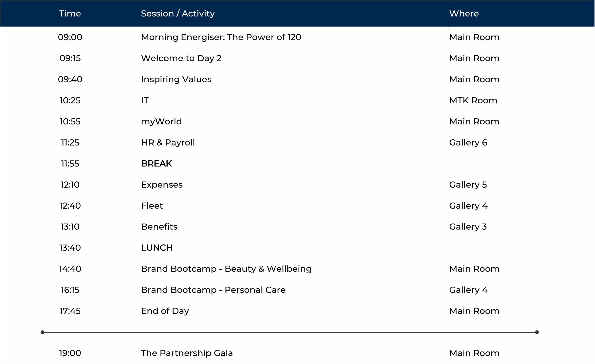Click the Time column header
This screenshot has height=364, width=595.
[x=70, y=13]
